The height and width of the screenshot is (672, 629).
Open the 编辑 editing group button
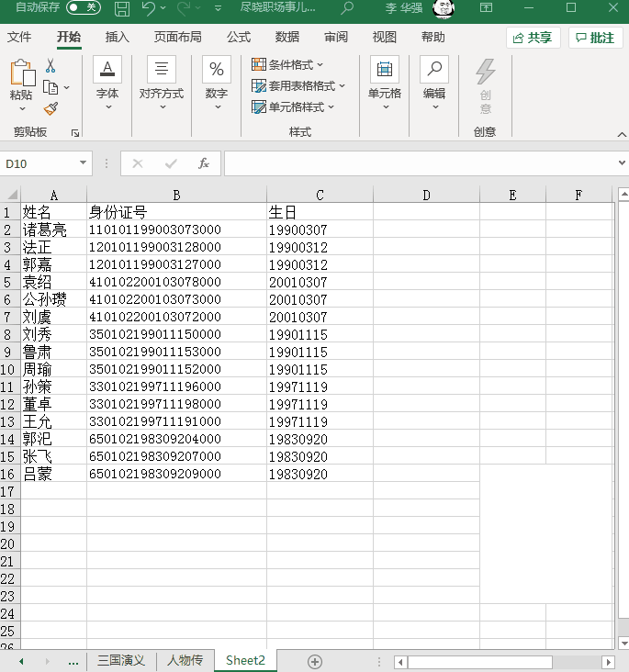434,84
